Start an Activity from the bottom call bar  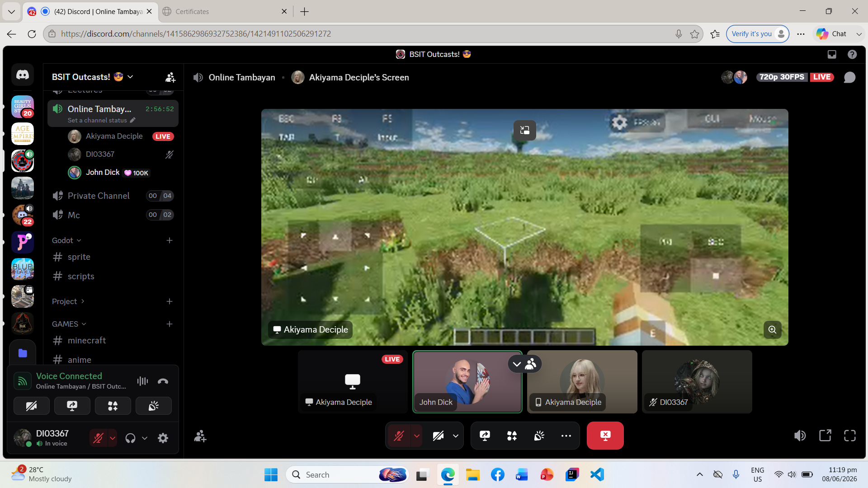click(x=512, y=436)
